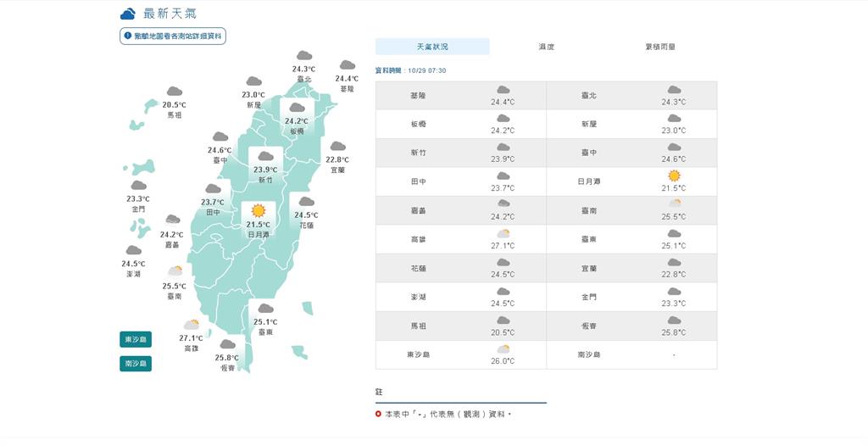Open the 累積雨量 tab
868x446 pixels.
pos(660,47)
